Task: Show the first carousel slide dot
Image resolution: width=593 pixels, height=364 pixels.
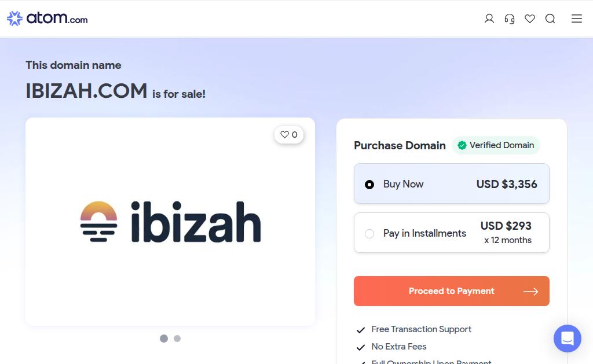Action: [164, 339]
